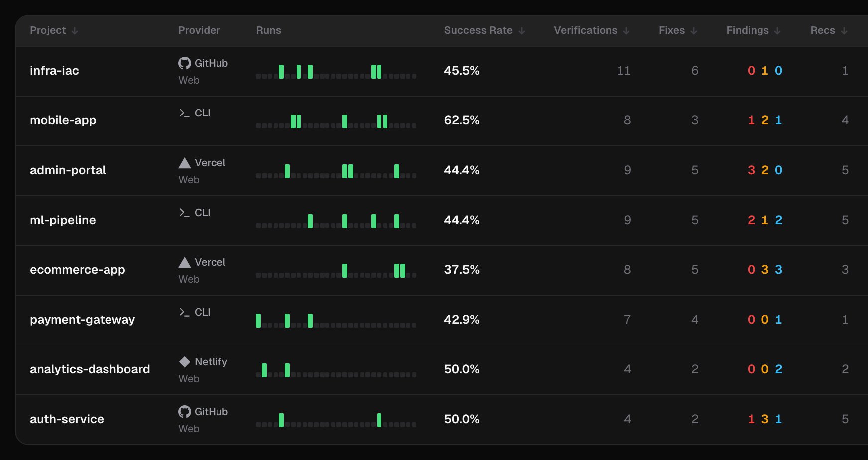
Task: Click the red findings count for auth-service
Action: click(751, 419)
